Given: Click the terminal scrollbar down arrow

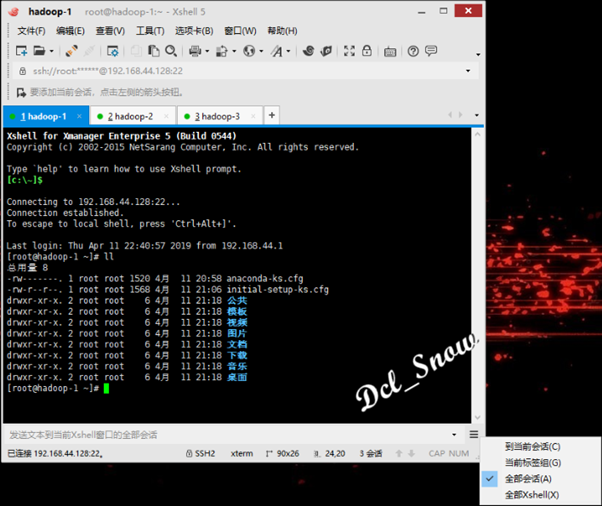Looking at the screenshot, I should (x=478, y=417).
